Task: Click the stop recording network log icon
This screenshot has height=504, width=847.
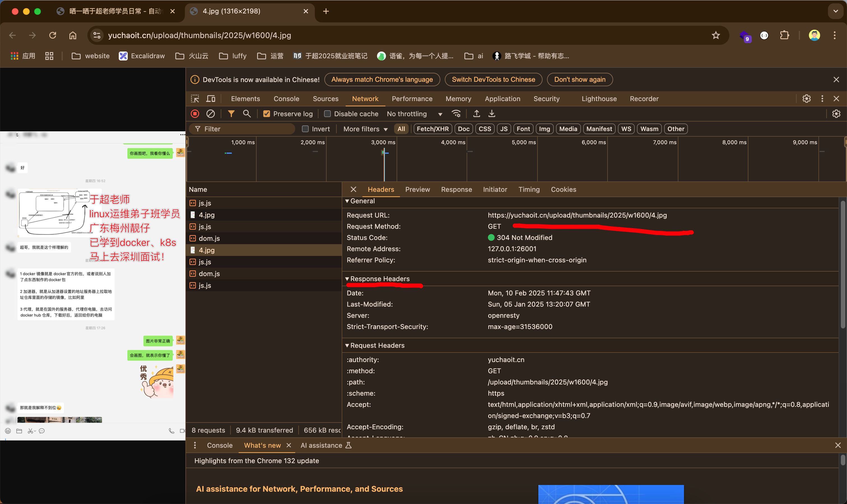Action: pyautogui.click(x=195, y=114)
